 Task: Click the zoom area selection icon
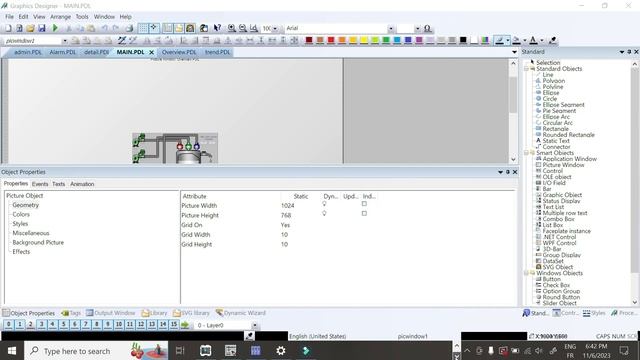click(254, 28)
